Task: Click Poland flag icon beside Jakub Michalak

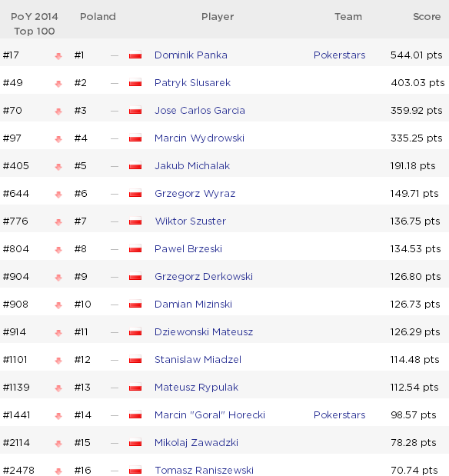Action: click(135, 166)
